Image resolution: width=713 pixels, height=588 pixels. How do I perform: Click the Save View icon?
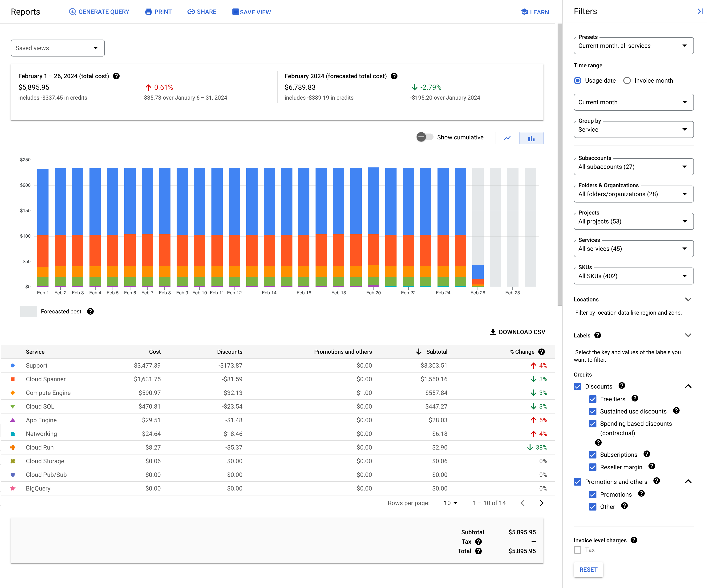tap(234, 12)
